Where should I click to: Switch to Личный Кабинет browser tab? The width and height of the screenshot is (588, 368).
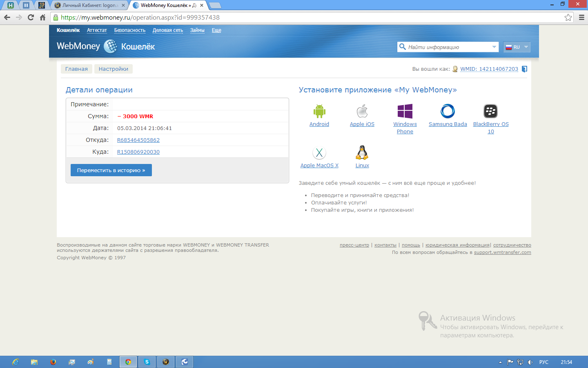tap(90, 5)
